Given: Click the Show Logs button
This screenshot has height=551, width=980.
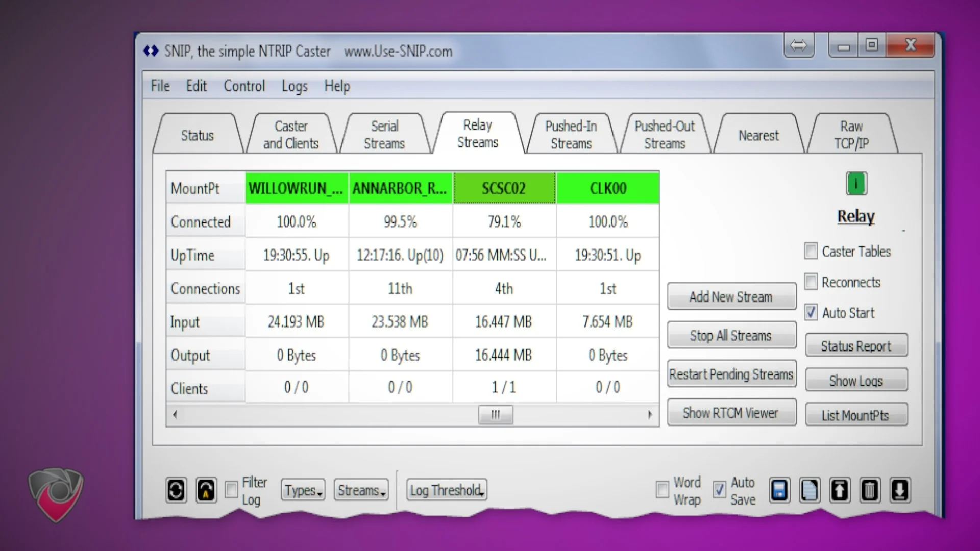Looking at the screenshot, I should click(856, 381).
